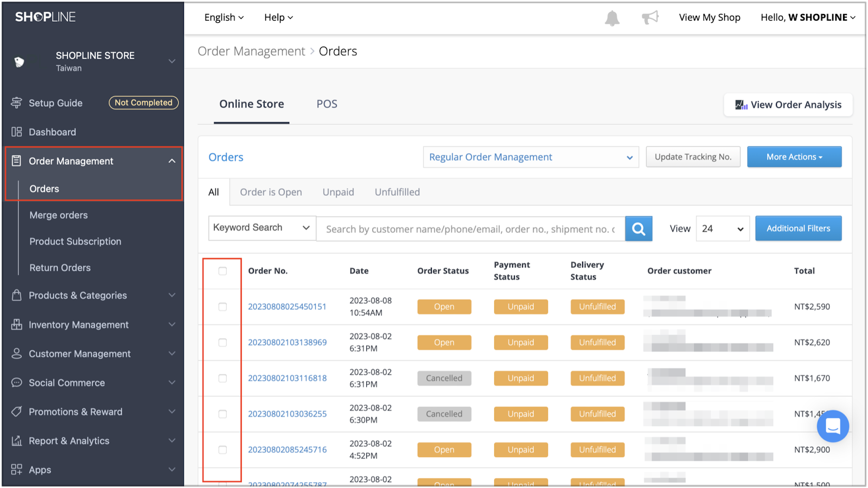Image resolution: width=868 pixels, height=488 pixels.
Task: Select Orders in sidebar
Action: point(44,189)
